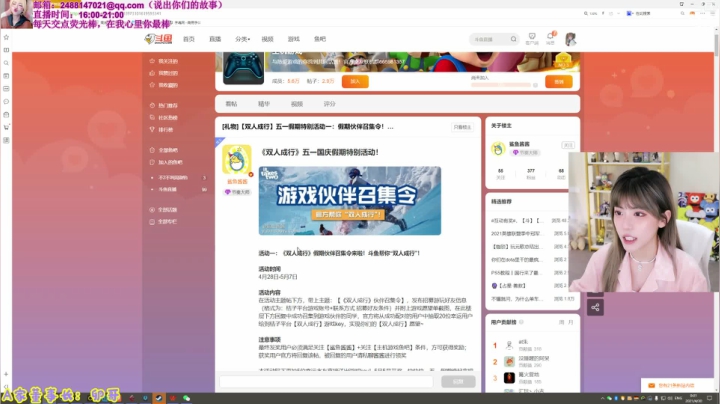Click the author's 377 followers count
Screen dimensions: 720x404
click(x=531, y=173)
